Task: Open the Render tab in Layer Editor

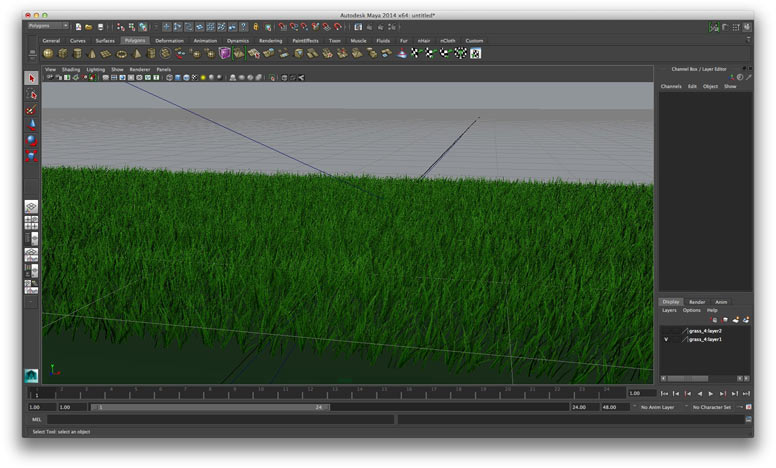Action: (x=697, y=301)
